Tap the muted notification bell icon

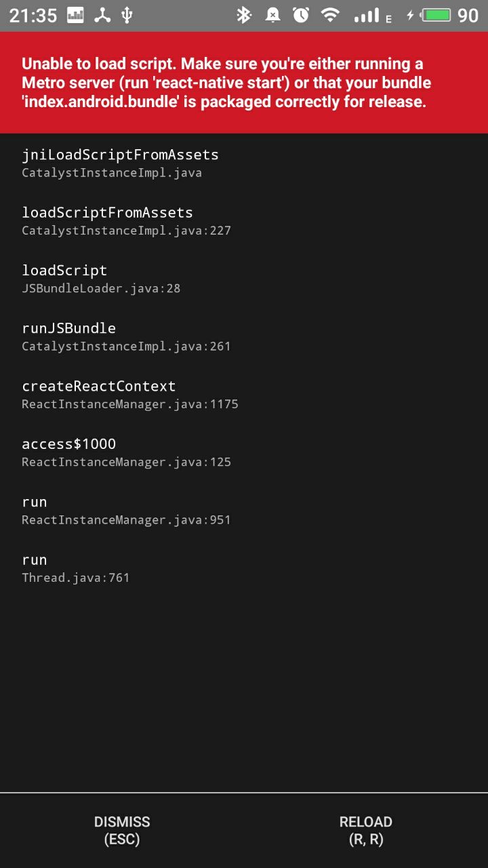click(x=272, y=15)
